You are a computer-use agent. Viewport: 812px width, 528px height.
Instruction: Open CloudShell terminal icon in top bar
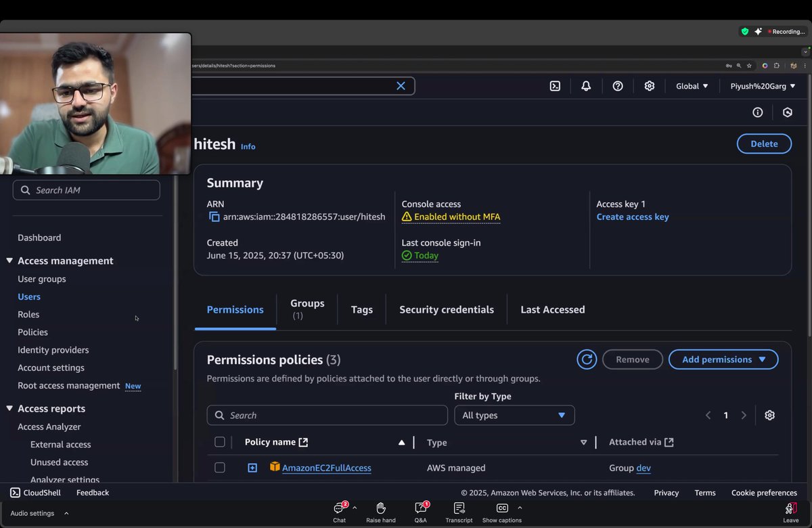tap(555, 86)
